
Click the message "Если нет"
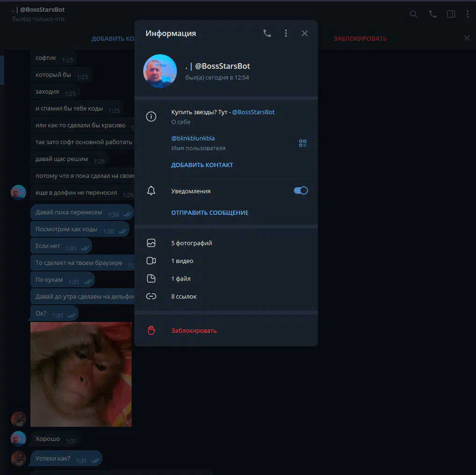click(x=61, y=246)
